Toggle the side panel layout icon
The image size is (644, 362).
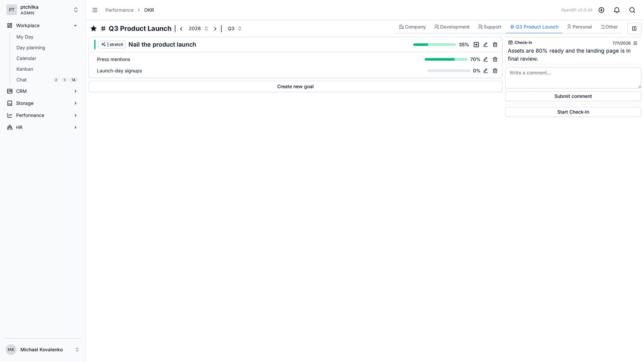[634, 29]
